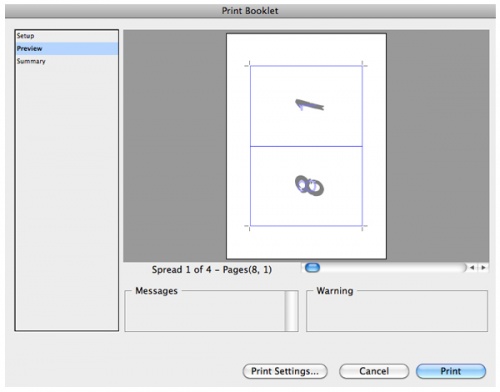
Task: Click page 8 in the booklet preview
Action: coord(306,186)
